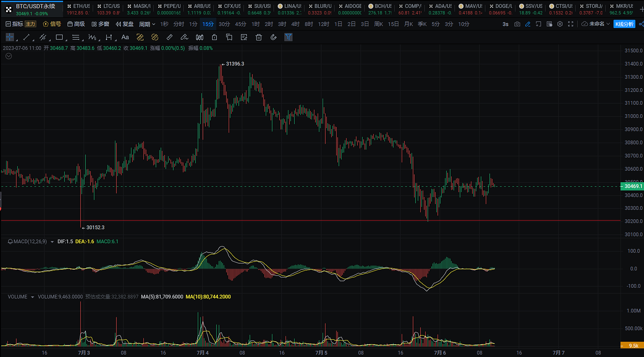Image resolution: width=644 pixels, height=357 pixels.
Task: Open the MACD(12,26,9) indicator dropdown
Action: click(52, 242)
